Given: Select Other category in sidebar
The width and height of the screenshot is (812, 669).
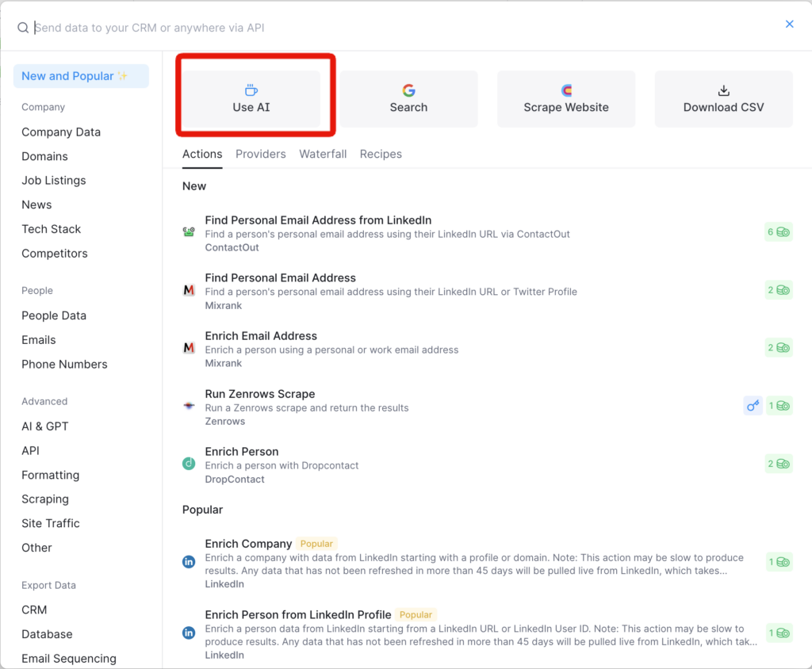Looking at the screenshot, I should coord(36,548).
